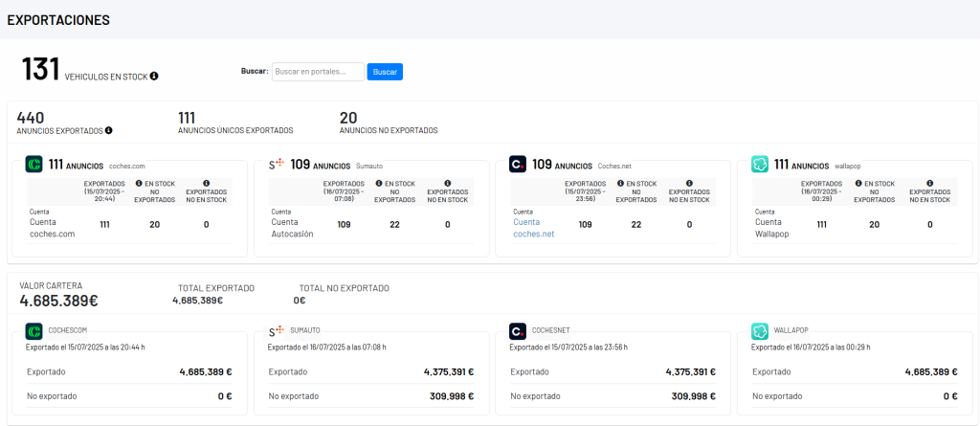The image size is (980, 426).
Task: Click the Sumauto logo in the 109 Anuncios card
Action: [x=277, y=165]
